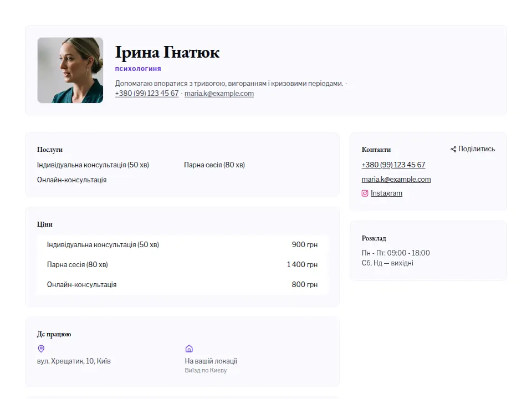This screenshot has height=399, width=532.
Task: Click Пн - Пт: 09:00 - 18:00 schedule line
Action: (x=396, y=253)
